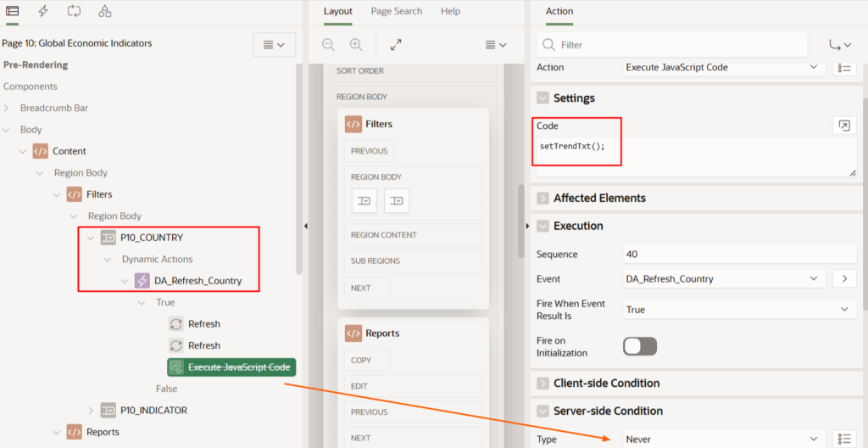Collapse the P10_COUNTRY node
The height and width of the screenshot is (448, 868).
coord(91,238)
